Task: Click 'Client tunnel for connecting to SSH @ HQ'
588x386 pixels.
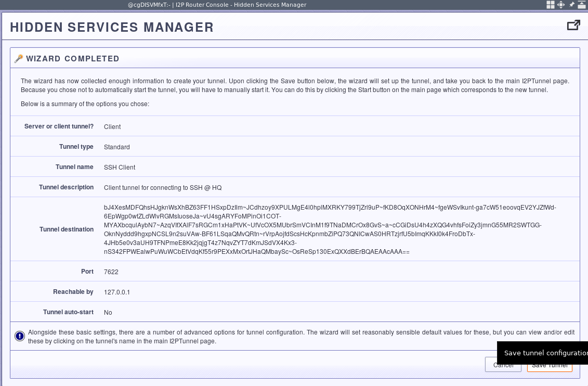Action: [163, 188]
